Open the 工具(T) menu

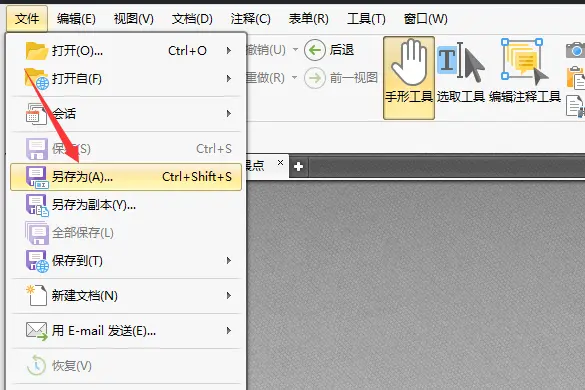pos(366,18)
